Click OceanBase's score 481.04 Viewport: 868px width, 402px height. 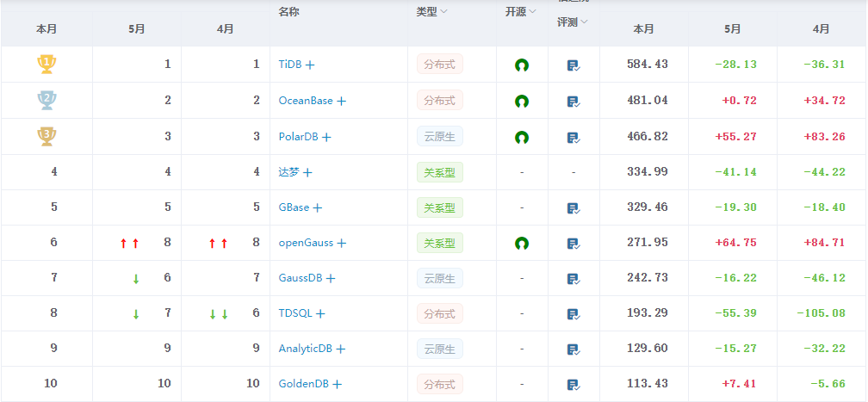coord(648,100)
